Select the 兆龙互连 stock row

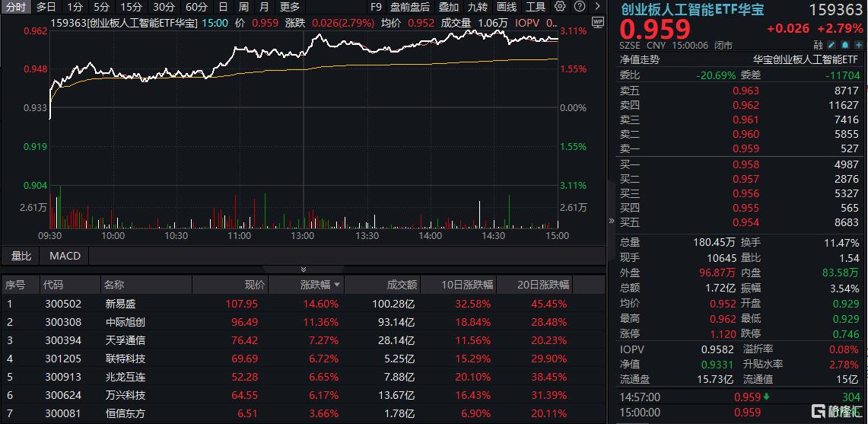pyautogui.click(x=304, y=377)
